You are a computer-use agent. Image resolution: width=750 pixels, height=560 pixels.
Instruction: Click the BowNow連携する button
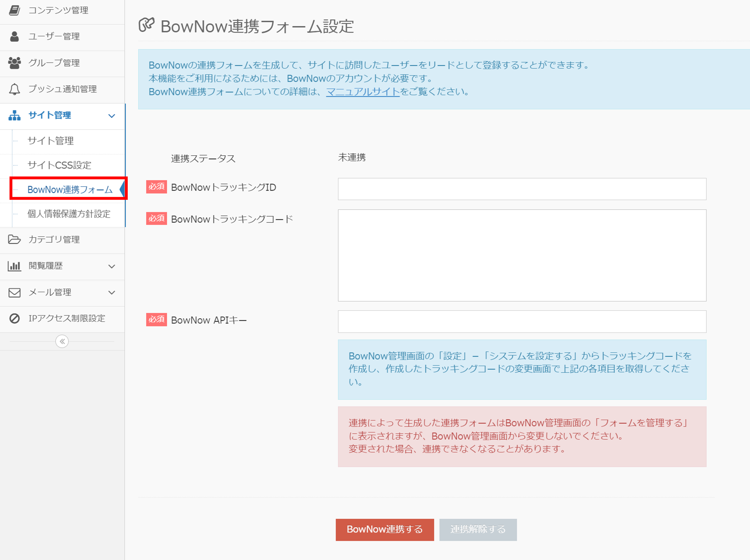pyautogui.click(x=385, y=529)
